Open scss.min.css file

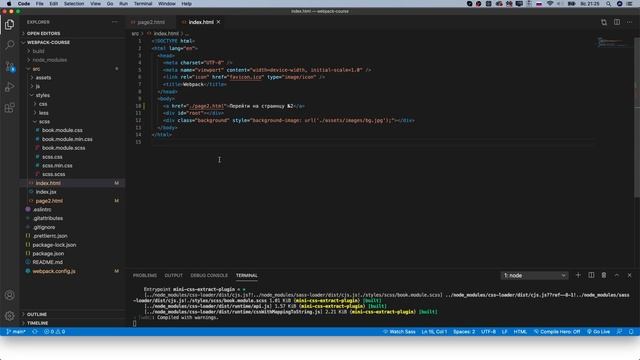57,166
